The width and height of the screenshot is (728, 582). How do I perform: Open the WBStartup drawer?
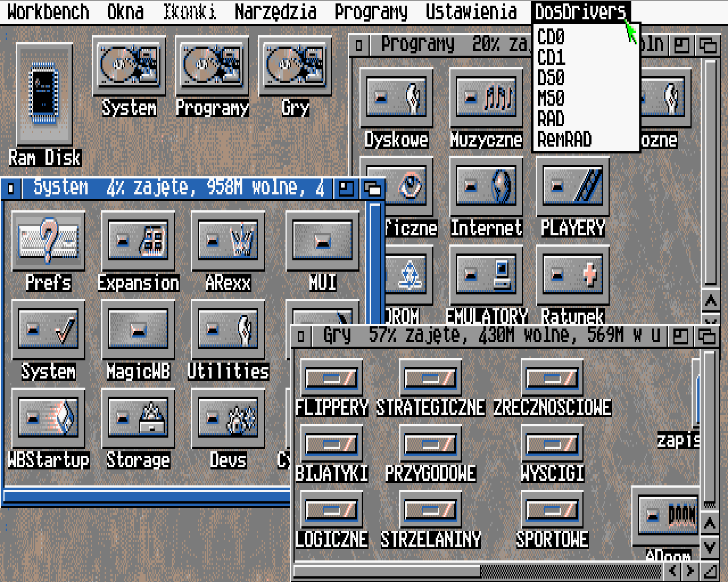pyautogui.click(x=48, y=418)
